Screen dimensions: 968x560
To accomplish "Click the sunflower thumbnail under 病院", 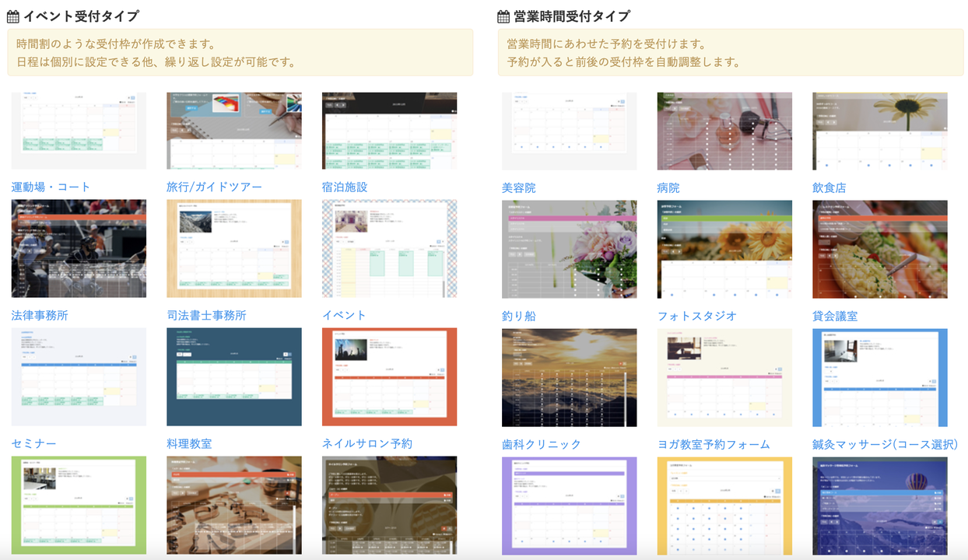I will (724, 250).
